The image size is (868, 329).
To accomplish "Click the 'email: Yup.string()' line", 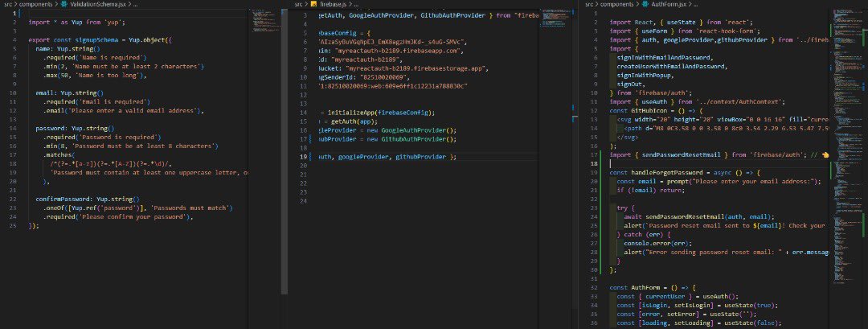I will pos(69,93).
